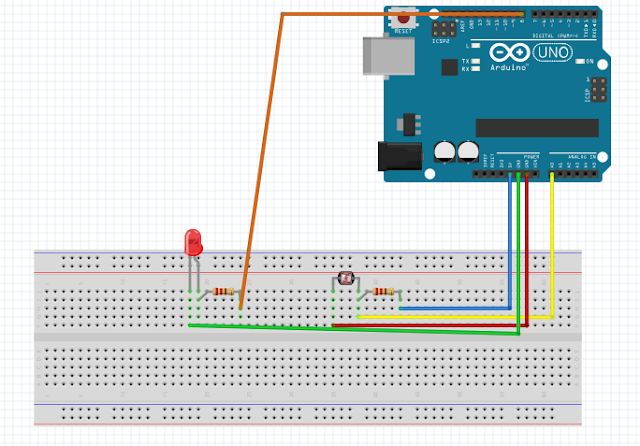Select the silver USB port on the Arduino

click(389, 56)
